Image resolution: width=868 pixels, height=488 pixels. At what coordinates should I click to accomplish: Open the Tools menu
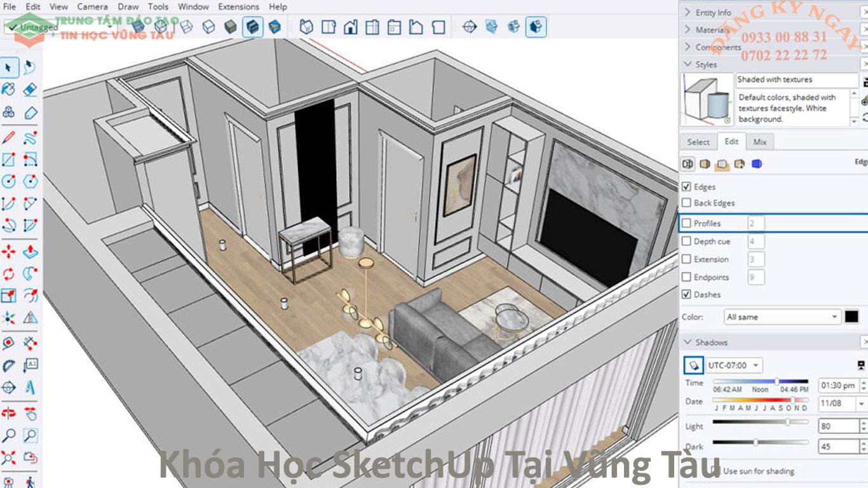(x=158, y=6)
